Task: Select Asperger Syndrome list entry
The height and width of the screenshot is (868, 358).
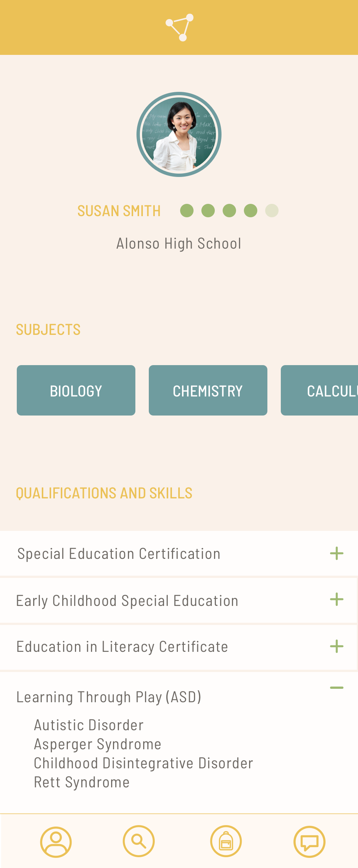Action: point(98,744)
